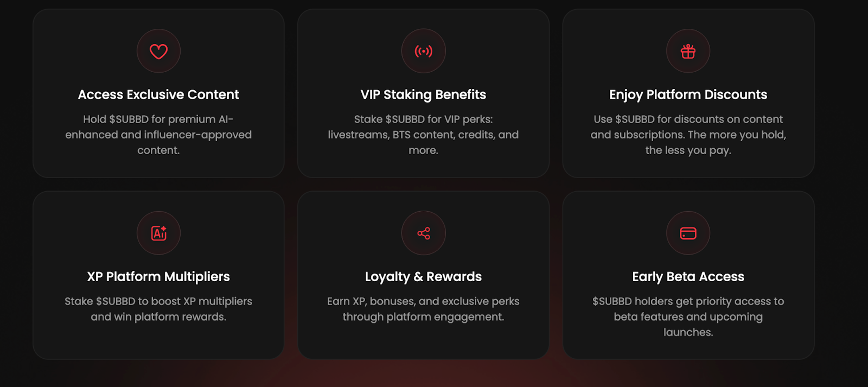Click the priority access text on Early Beta Access
This screenshot has height=387, width=868.
(688, 317)
